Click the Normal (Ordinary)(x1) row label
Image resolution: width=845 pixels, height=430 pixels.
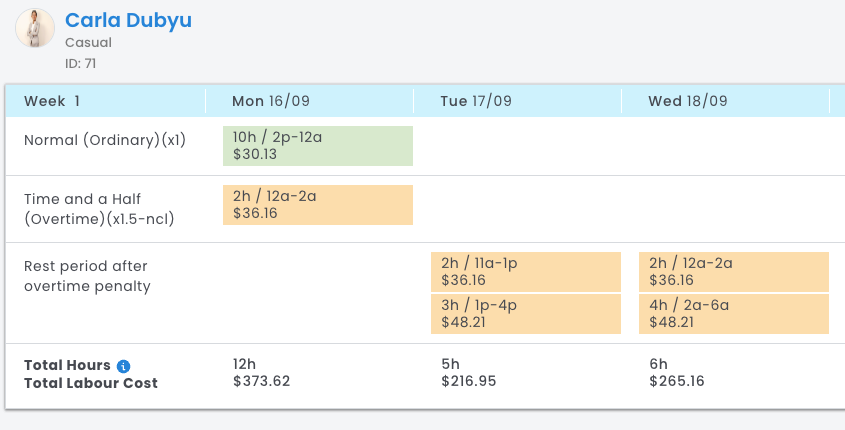point(105,140)
